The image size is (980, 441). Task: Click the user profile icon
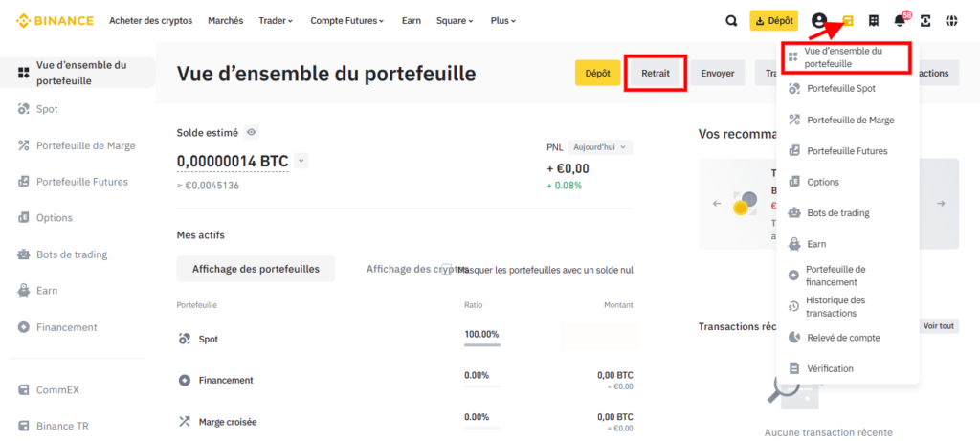pos(819,20)
